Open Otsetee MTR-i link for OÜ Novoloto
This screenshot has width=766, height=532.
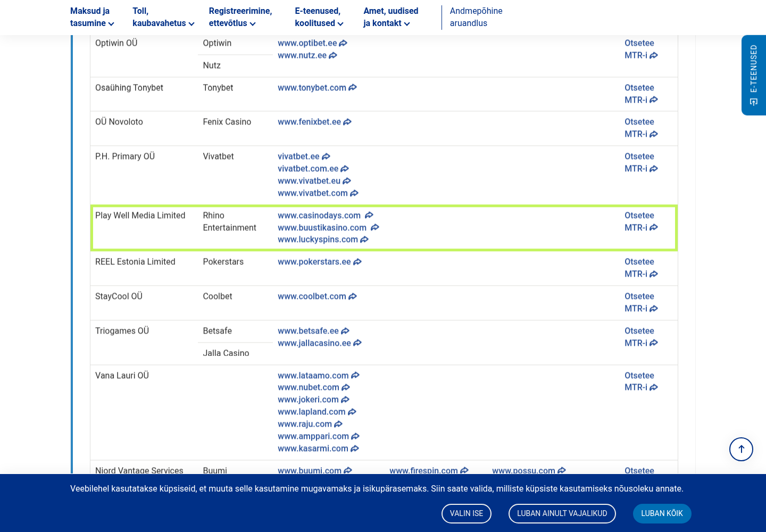641,128
